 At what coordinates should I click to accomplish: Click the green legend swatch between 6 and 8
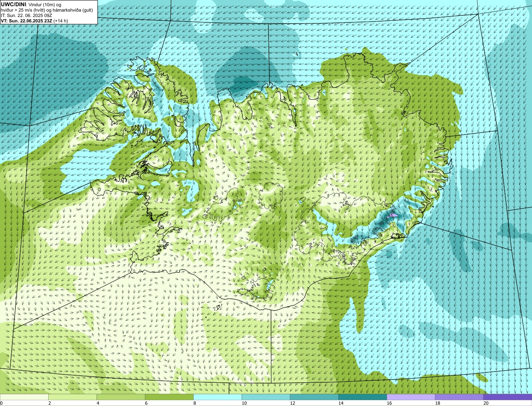(x=169, y=397)
